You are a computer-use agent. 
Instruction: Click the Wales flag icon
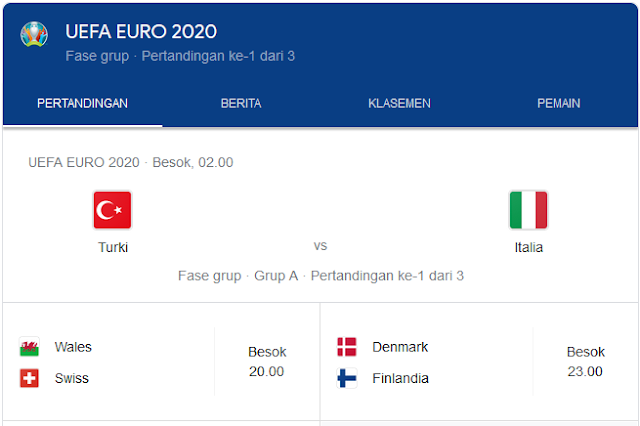tap(29, 348)
